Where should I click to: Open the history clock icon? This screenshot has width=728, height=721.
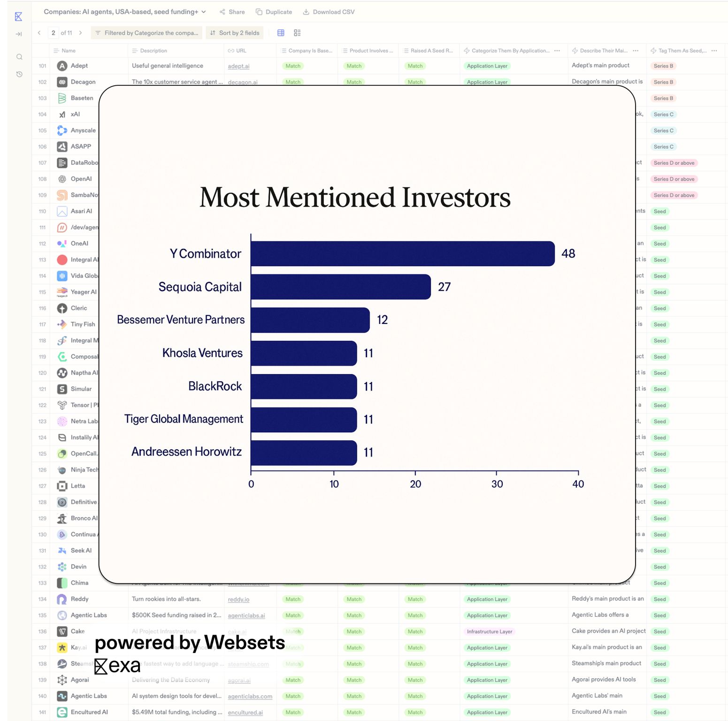[x=19, y=74]
